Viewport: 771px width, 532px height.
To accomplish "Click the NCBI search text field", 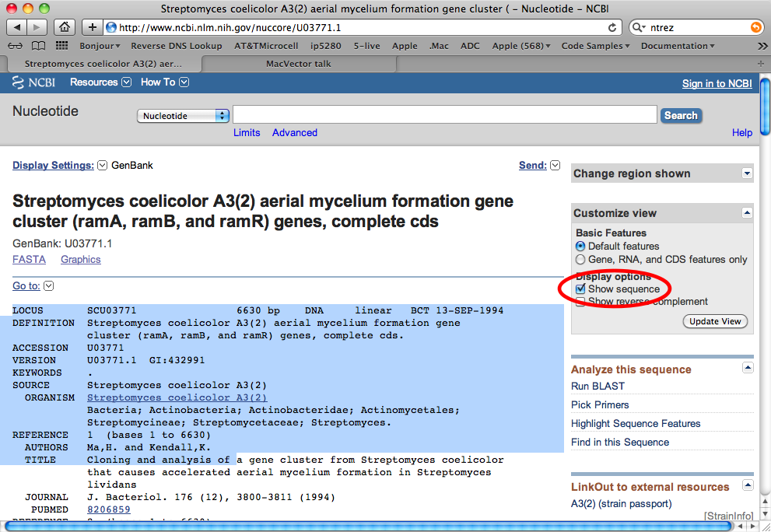I will tap(444, 115).
